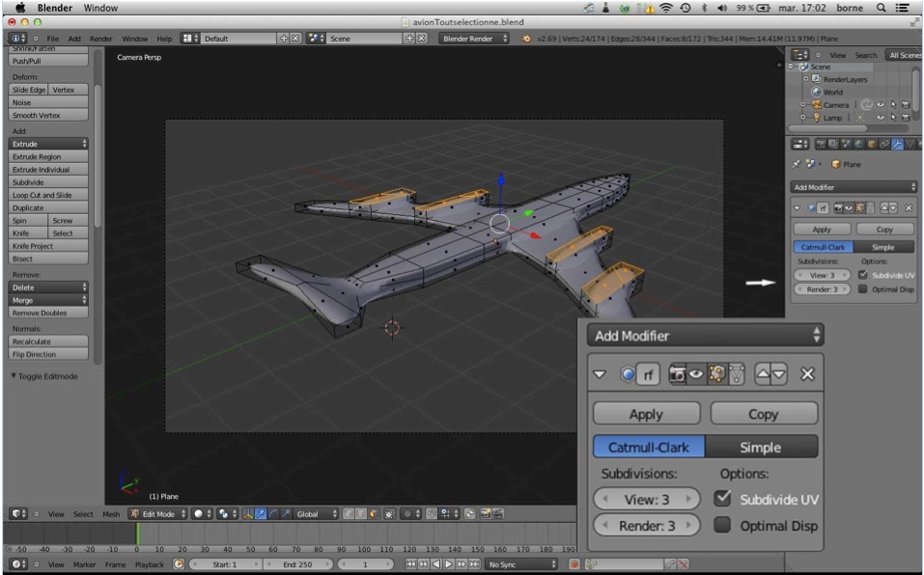Click the enlarged View: 3 subdivisions field

pyautogui.click(x=646, y=500)
